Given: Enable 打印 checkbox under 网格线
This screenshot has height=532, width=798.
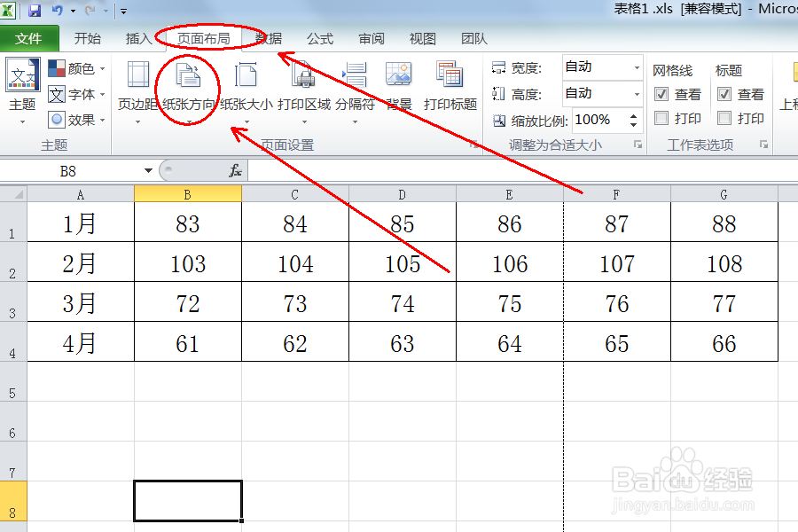Looking at the screenshot, I should point(661,118).
